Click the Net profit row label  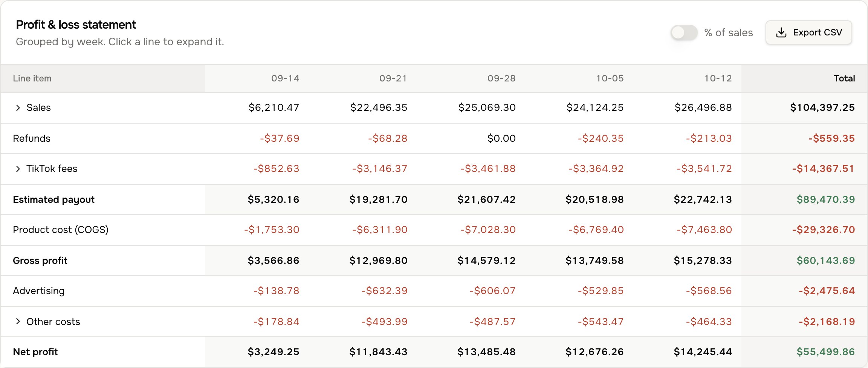tap(35, 352)
